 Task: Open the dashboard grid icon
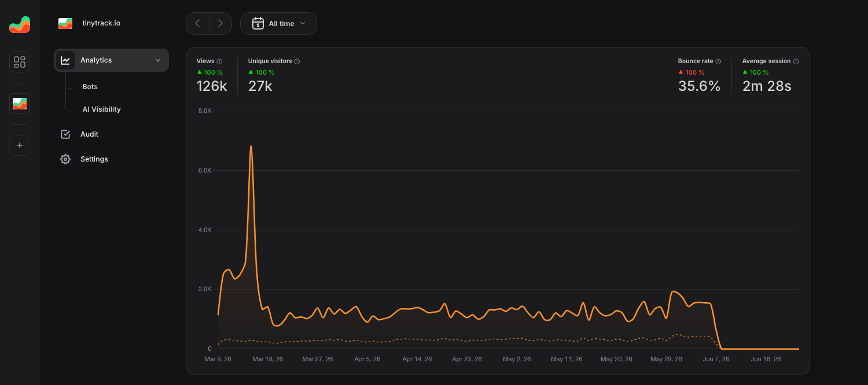point(20,62)
